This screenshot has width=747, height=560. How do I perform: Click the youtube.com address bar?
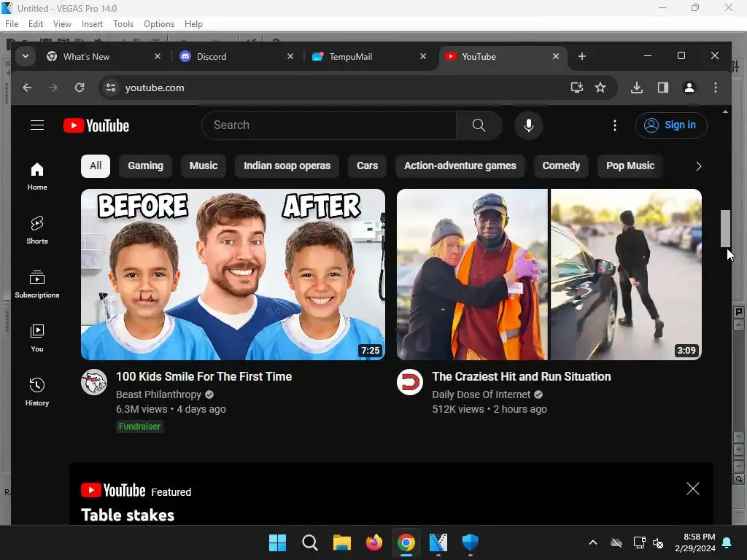333,87
